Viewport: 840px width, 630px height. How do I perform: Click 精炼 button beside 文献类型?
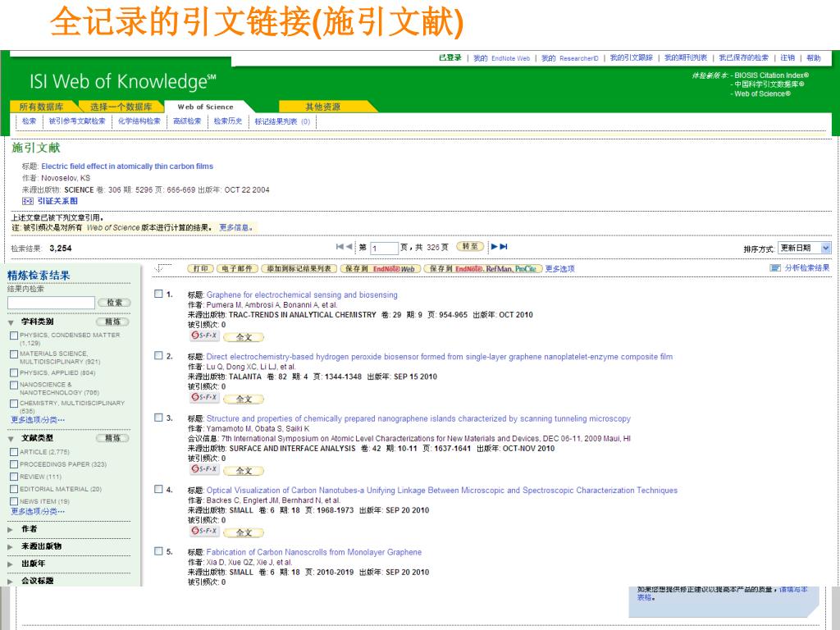112,438
